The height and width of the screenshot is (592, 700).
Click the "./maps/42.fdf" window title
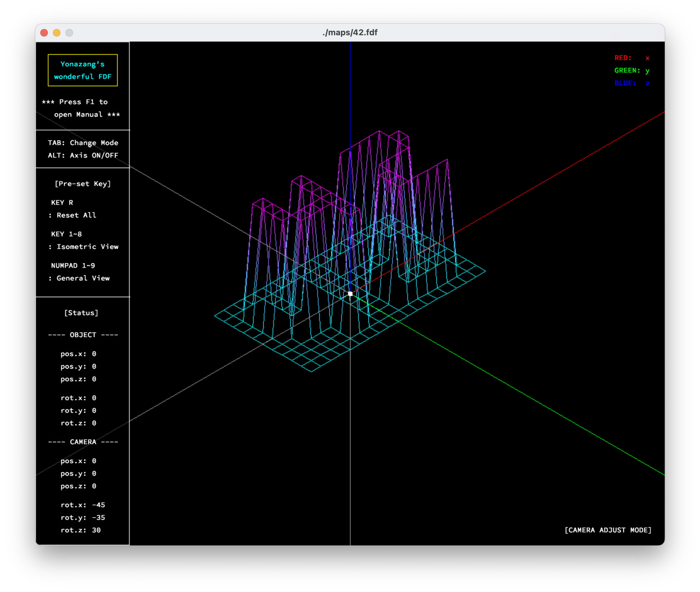(x=350, y=32)
